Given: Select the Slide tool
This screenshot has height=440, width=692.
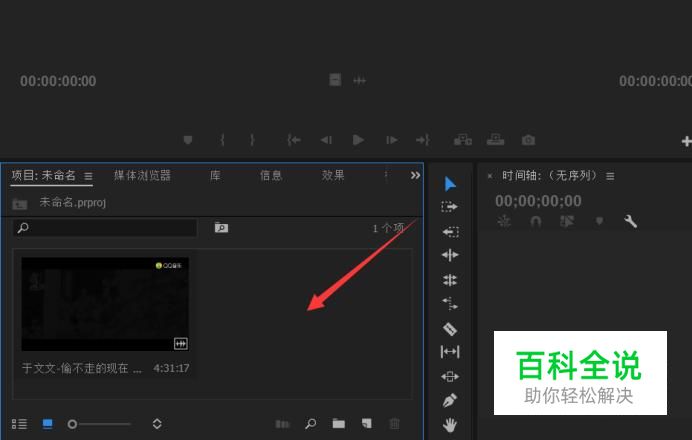Looking at the screenshot, I should (450, 376).
